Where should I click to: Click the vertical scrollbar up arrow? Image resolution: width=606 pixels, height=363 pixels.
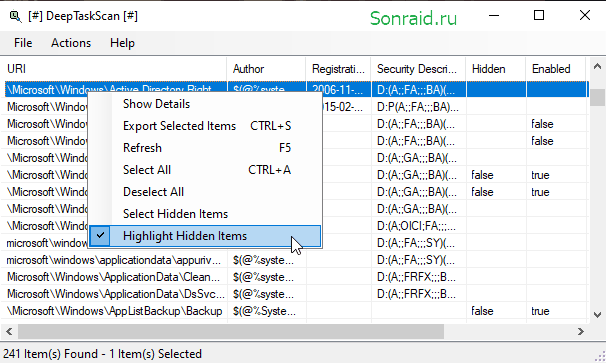click(x=597, y=66)
